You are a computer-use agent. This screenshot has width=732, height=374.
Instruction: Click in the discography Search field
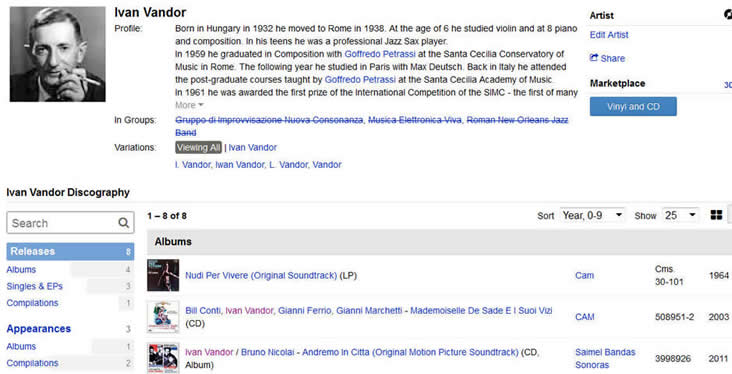click(x=70, y=223)
